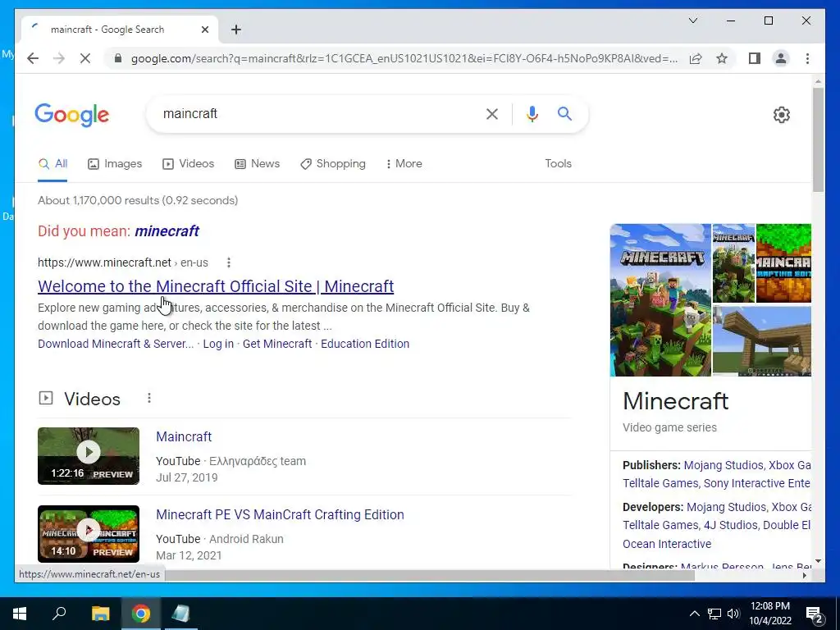This screenshot has height=630, width=840.
Task: Clear the search box with X
Action: coord(492,113)
